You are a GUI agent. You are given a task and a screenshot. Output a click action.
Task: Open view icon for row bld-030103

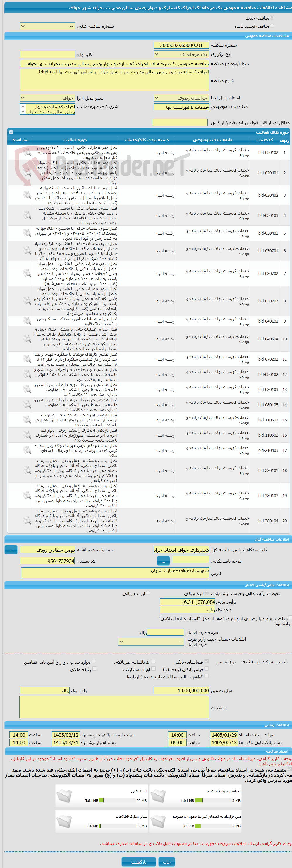[27, 216]
